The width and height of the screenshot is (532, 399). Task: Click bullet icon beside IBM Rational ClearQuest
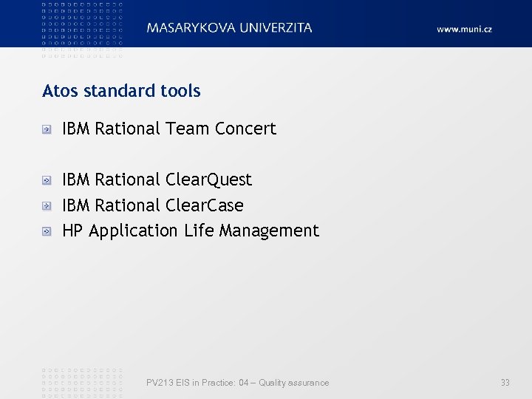pos(47,180)
